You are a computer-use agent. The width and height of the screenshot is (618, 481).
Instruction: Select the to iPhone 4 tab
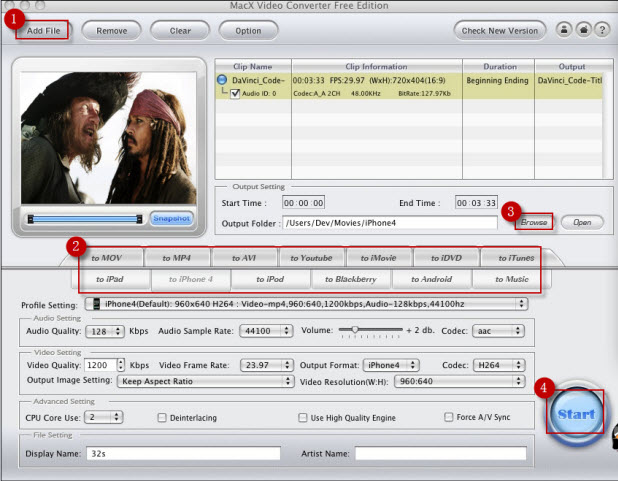(191, 279)
